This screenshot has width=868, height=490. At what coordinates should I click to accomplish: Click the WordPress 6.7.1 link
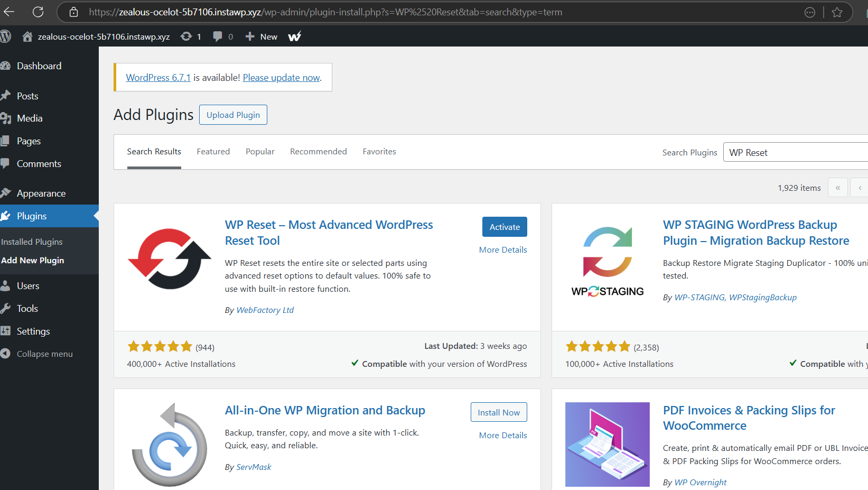point(158,78)
